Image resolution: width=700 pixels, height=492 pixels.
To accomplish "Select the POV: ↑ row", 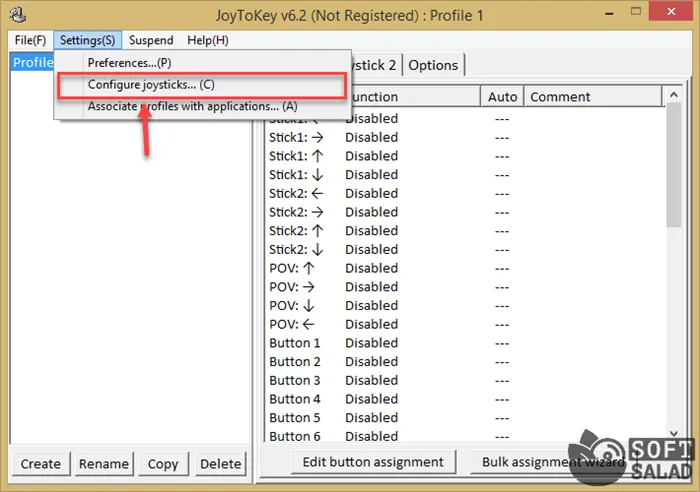I will tap(464, 269).
